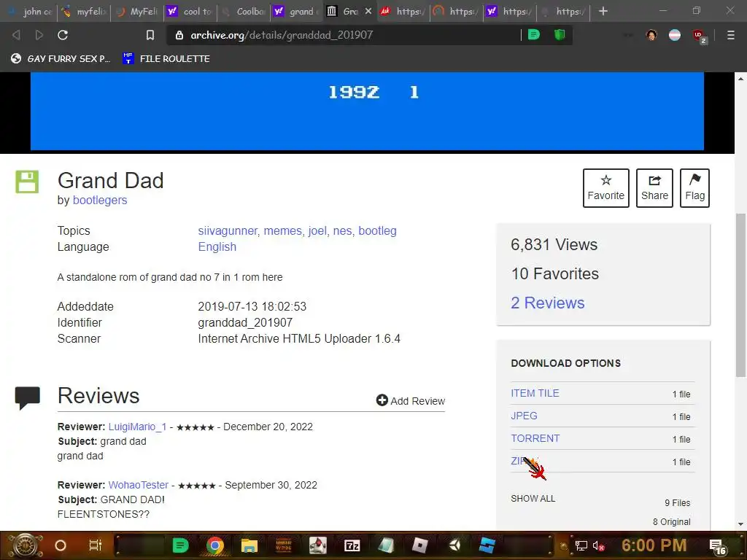Open reviewer LuigiMario_1's profile
The height and width of the screenshot is (560, 747).
(x=137, y=427)
